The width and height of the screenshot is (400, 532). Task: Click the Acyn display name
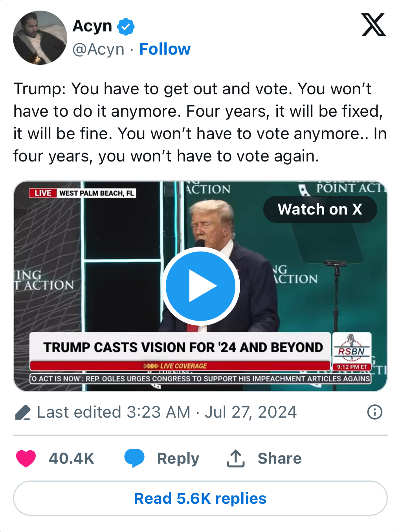92,26
